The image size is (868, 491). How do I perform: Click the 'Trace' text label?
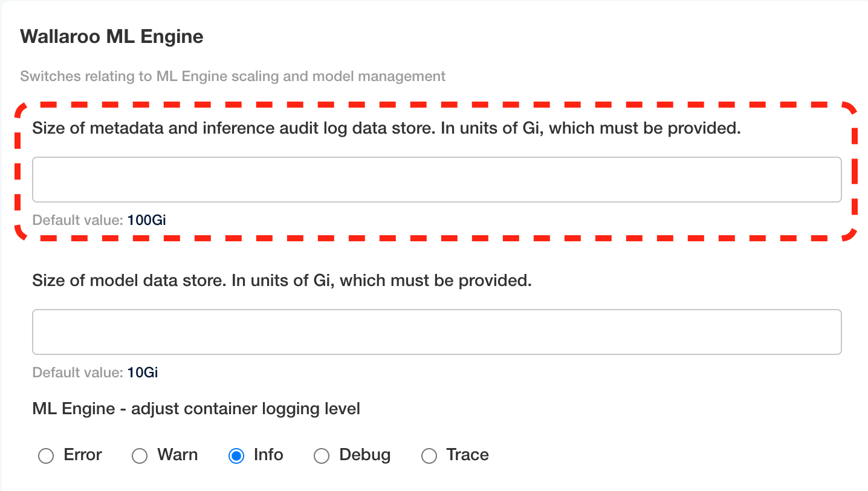pos(467,455)
